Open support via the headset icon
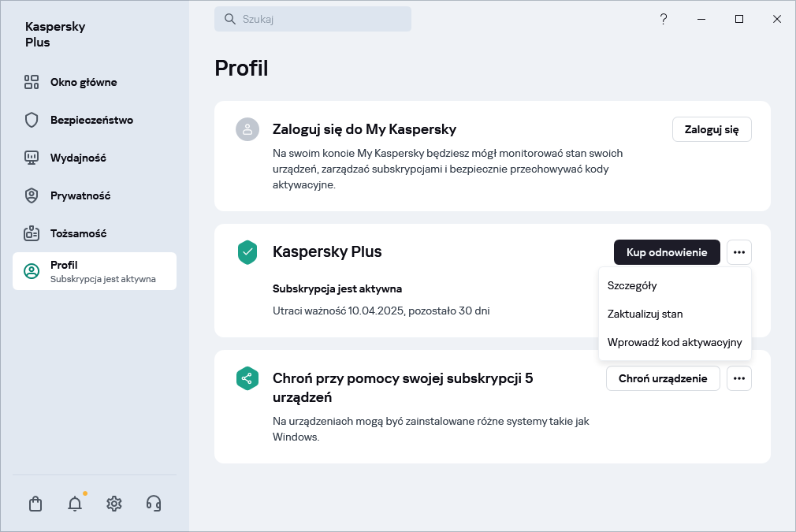This screenshot has height=532, width=796. point(154,504)
